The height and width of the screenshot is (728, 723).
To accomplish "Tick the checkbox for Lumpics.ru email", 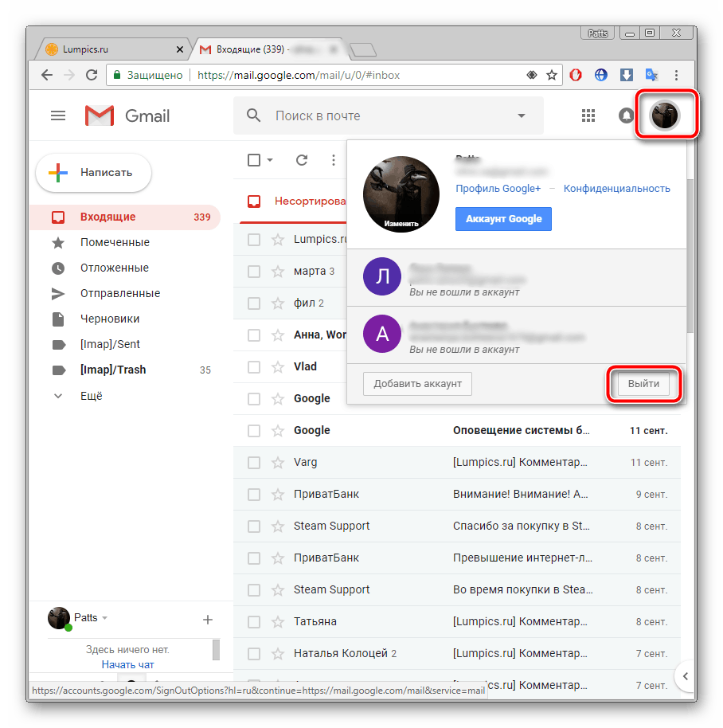I will [x=254, y=240].
